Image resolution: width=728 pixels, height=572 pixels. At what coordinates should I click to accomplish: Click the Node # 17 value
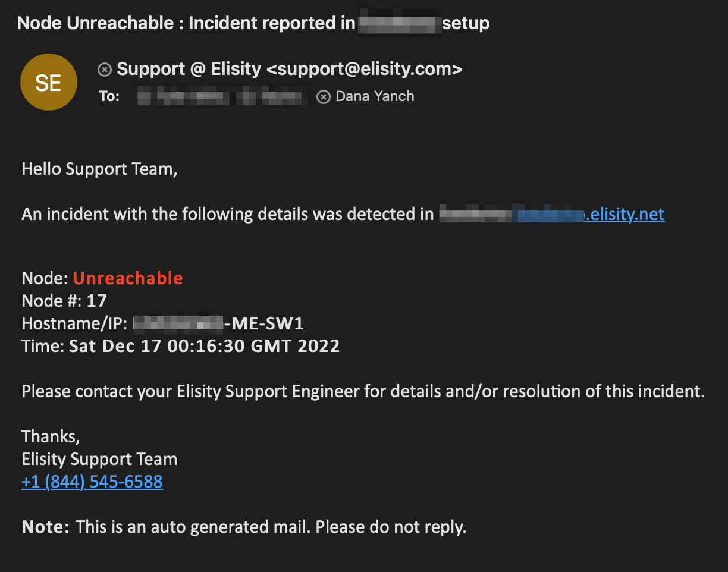coord(96,301)
